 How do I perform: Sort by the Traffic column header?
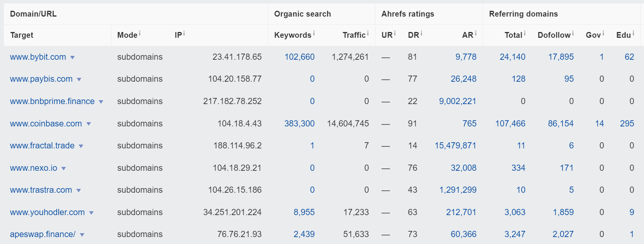click(354, 35)
